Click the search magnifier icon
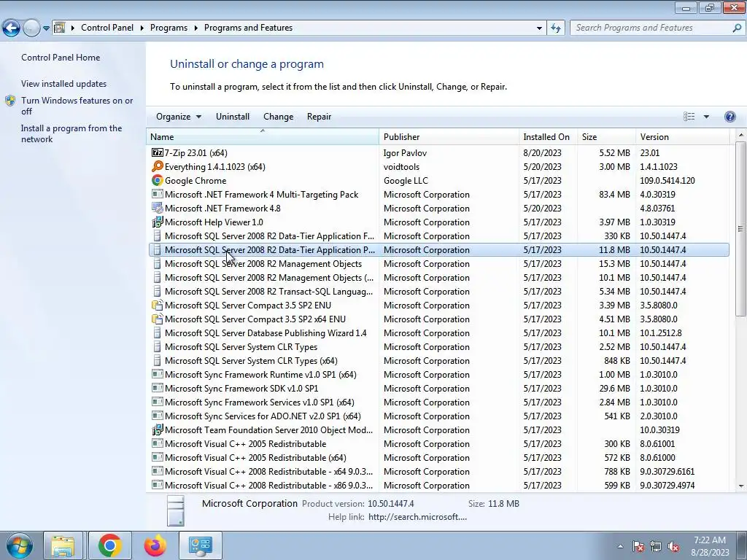This screenshot has width=747, height=560. pos(737,28)
